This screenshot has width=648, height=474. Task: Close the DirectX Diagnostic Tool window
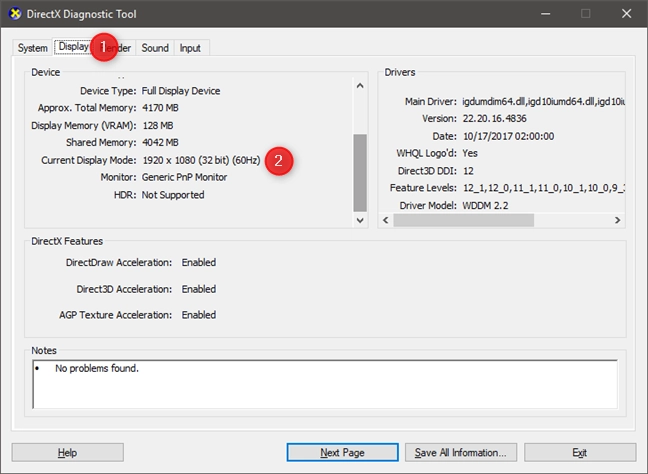627,14
